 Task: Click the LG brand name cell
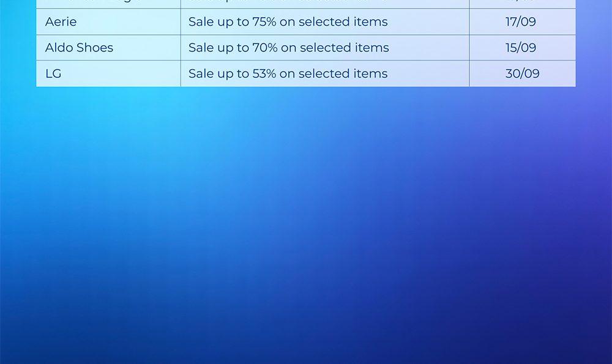[53, 73]
